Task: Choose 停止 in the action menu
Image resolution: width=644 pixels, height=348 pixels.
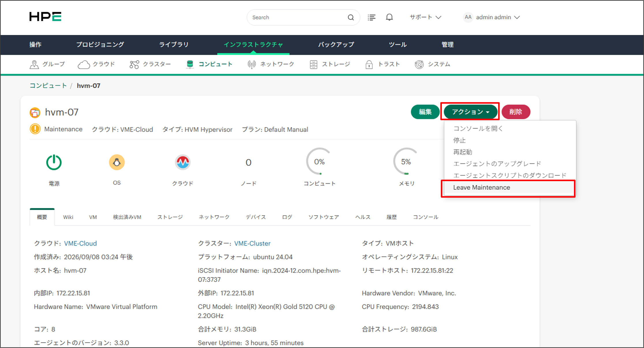Action: [x=459, y=140]
